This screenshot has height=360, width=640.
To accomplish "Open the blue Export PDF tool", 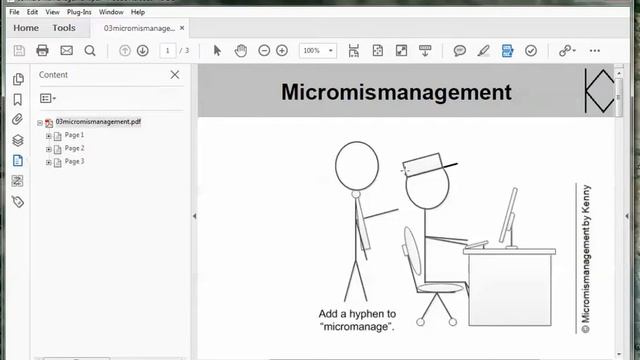I will click(x=507, y=51).
